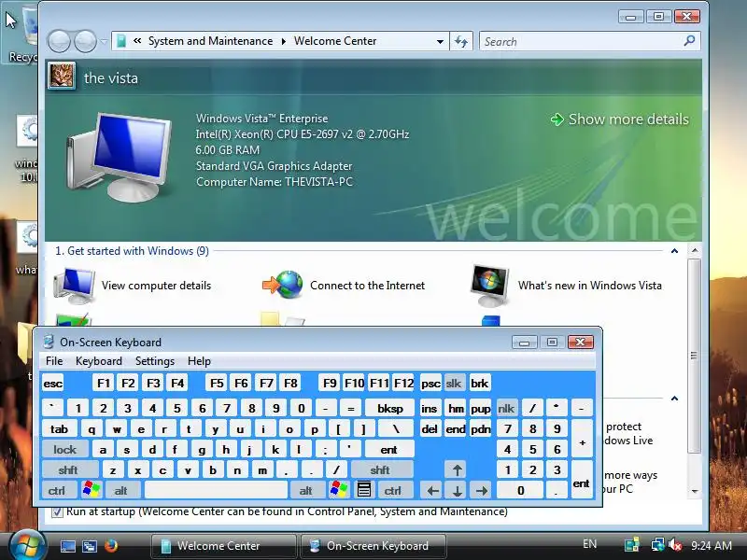Click the EN language bar indicator
Screen dimensions: 747x560
[589, 544]
